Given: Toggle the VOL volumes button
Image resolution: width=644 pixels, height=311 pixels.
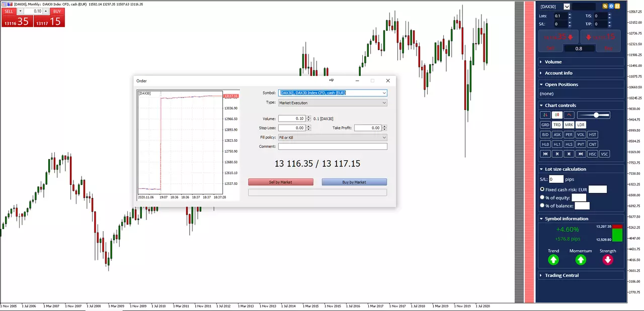Looking at the screenshot, I should coord(581,135).
